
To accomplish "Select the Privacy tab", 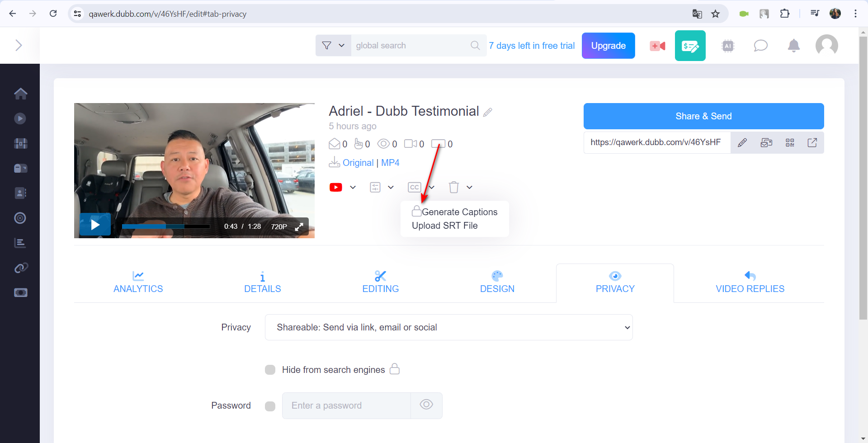I will click(x=615, y=283).
